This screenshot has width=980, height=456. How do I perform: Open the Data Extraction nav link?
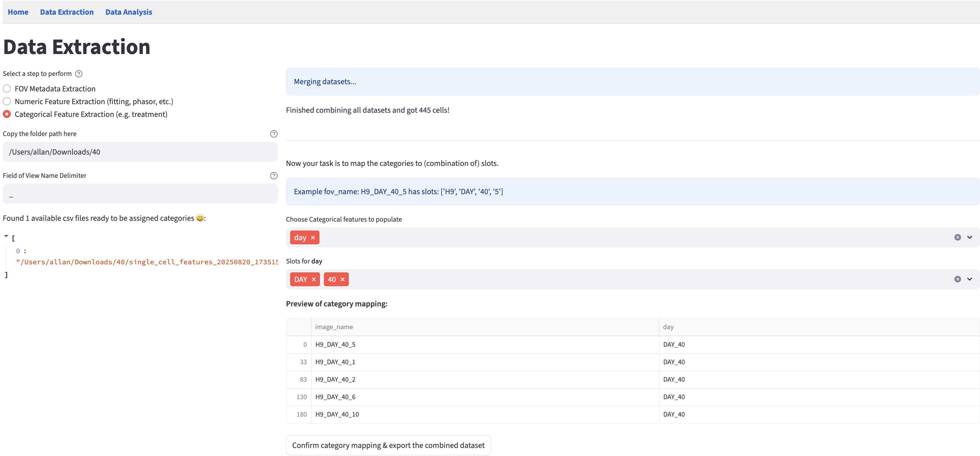[66, 12]
